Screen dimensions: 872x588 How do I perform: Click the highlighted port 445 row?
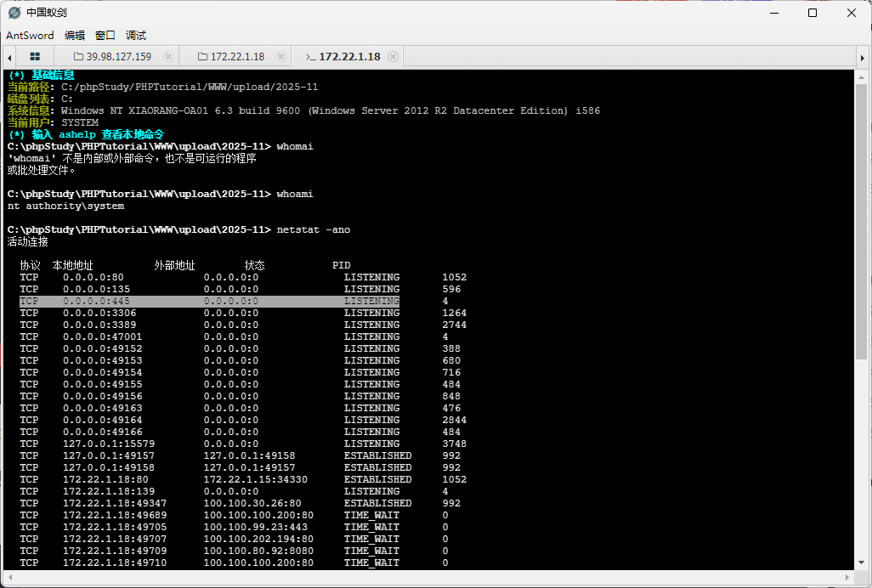click(x=209, y=301)
